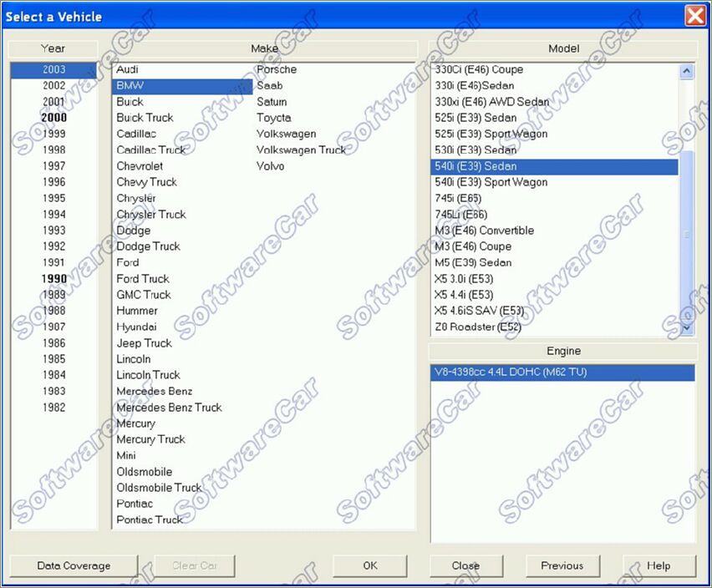Close the Select a Vehicle dialog window

[x=694, y=15]
